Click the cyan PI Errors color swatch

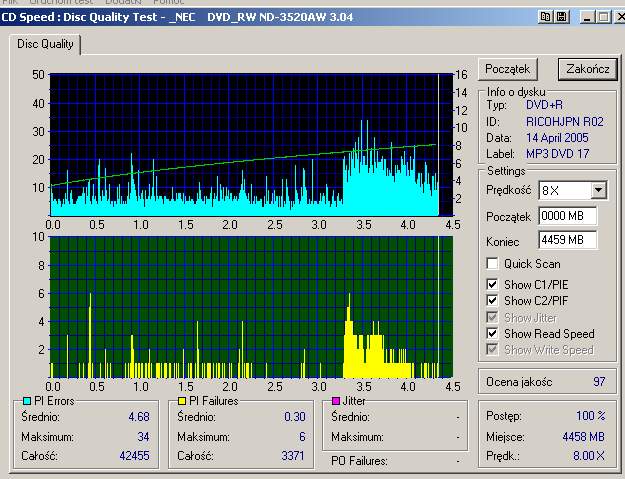click(x=27, y=400)
